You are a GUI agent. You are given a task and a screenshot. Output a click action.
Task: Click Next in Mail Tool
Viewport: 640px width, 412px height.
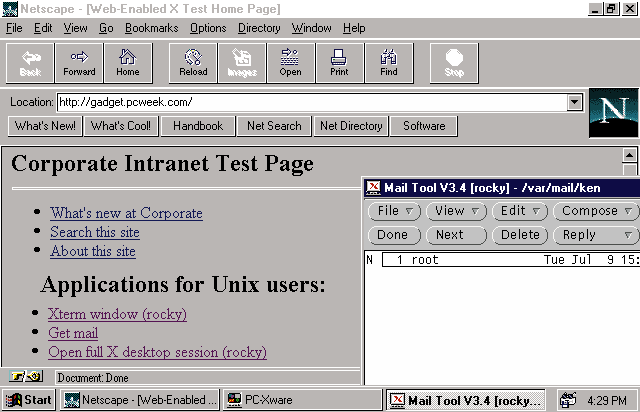coord(456,235)
